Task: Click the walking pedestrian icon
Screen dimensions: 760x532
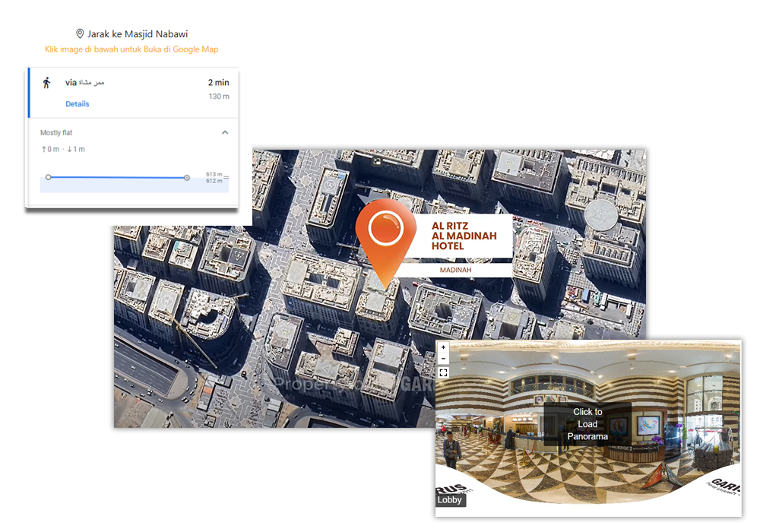Action: [x=46, y=83]
